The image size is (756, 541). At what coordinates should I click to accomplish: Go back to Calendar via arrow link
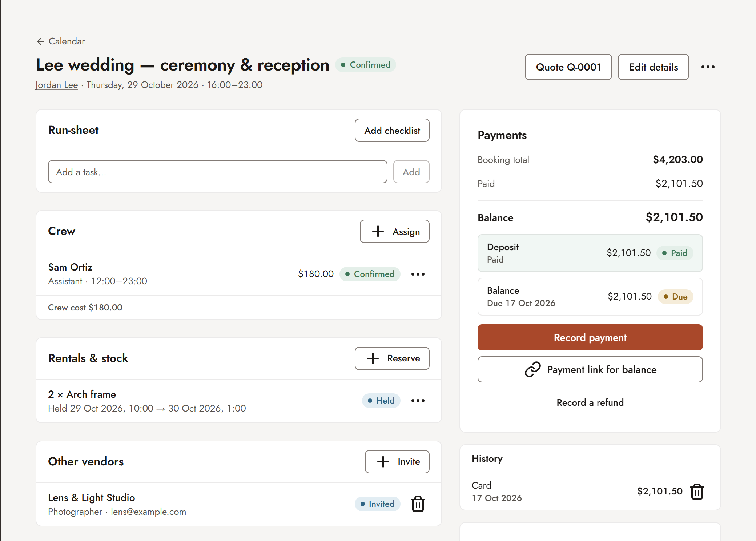tap(61, 41)
